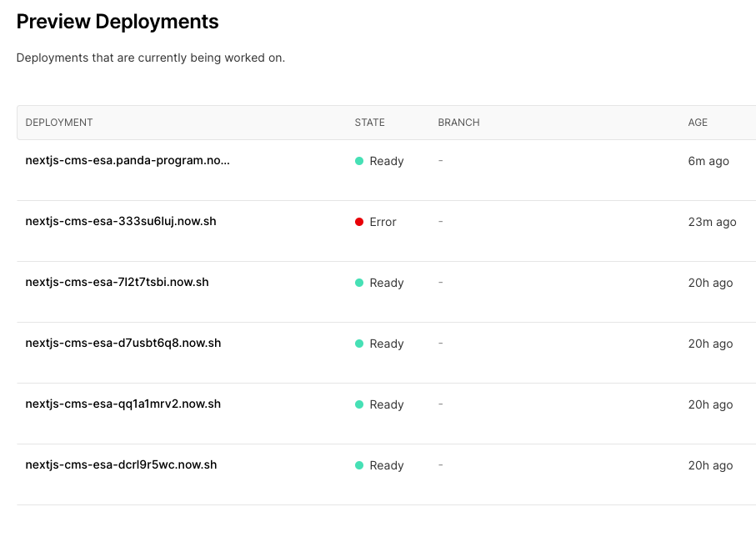
Task: Click the DEPLOYMENT column header
Action: click(59, 123)
